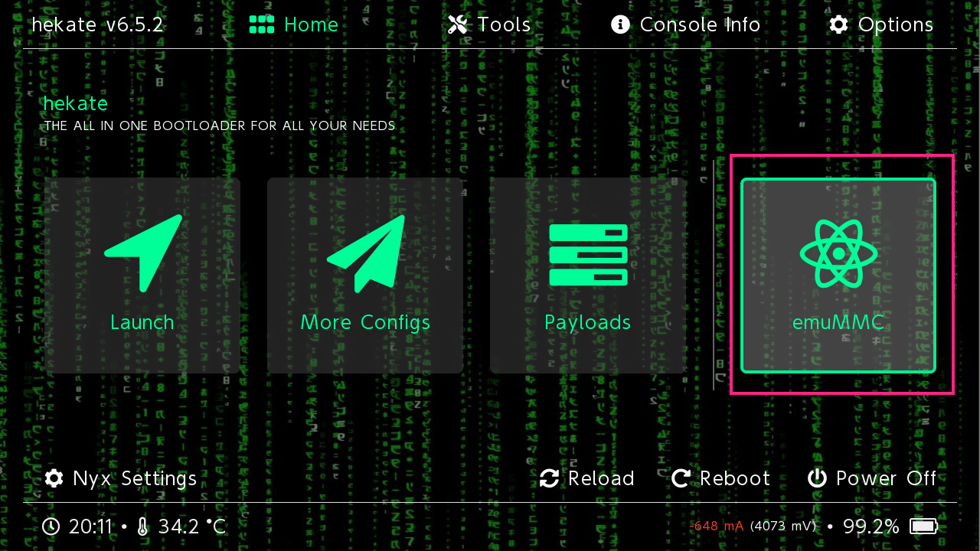Choose Power Off label
The image size is (980, 551).
click(887, 478)
